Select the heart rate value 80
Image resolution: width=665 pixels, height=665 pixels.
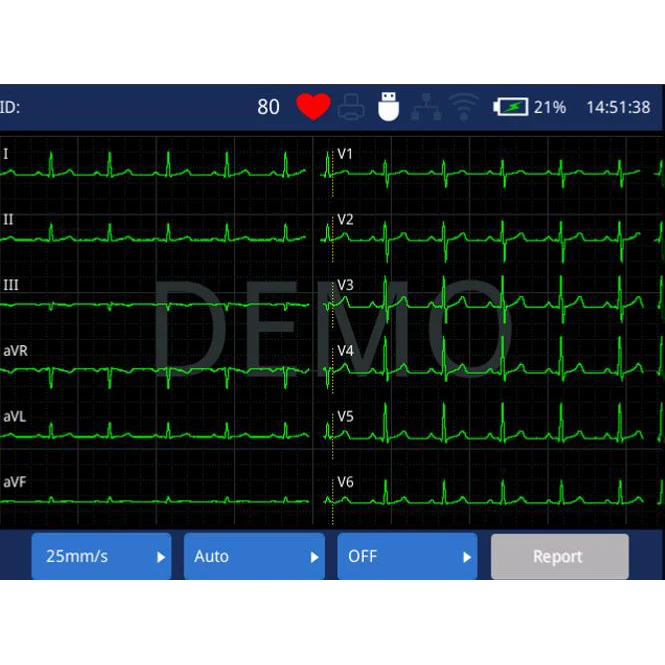[268, 107]
